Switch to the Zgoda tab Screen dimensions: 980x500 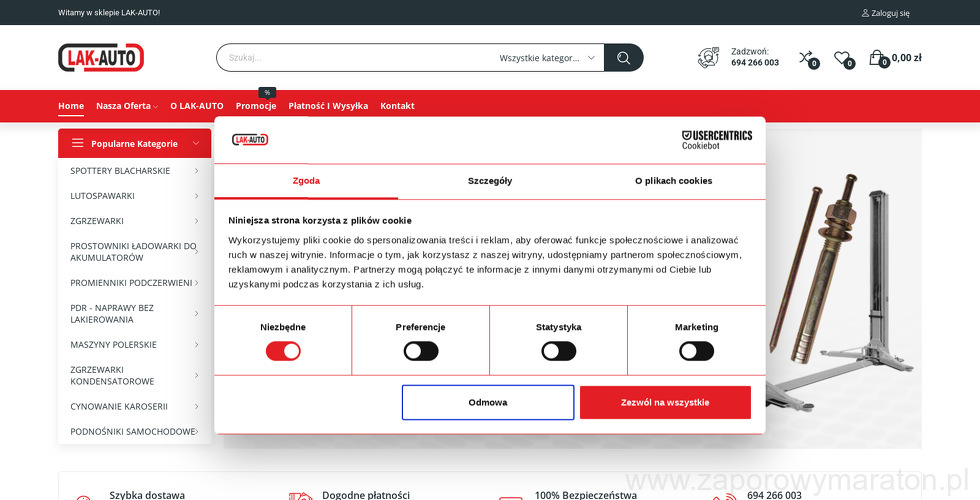click(306, 181)
